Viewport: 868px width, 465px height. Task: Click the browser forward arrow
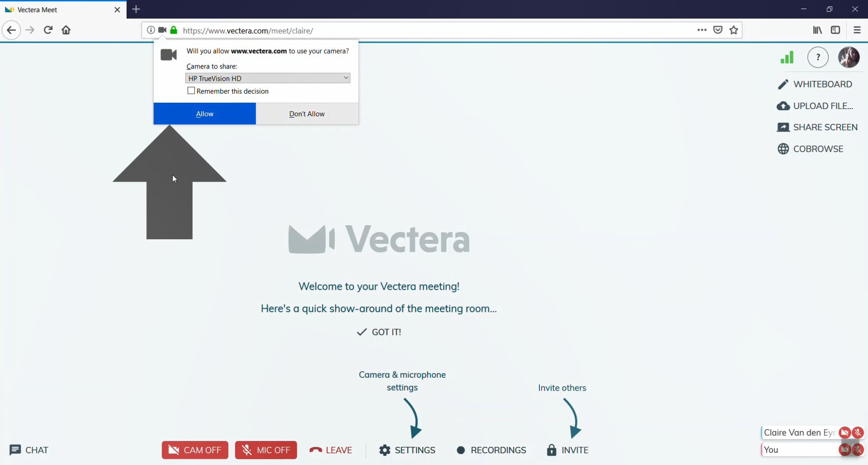pyautogui.click(x=30, y=30)
